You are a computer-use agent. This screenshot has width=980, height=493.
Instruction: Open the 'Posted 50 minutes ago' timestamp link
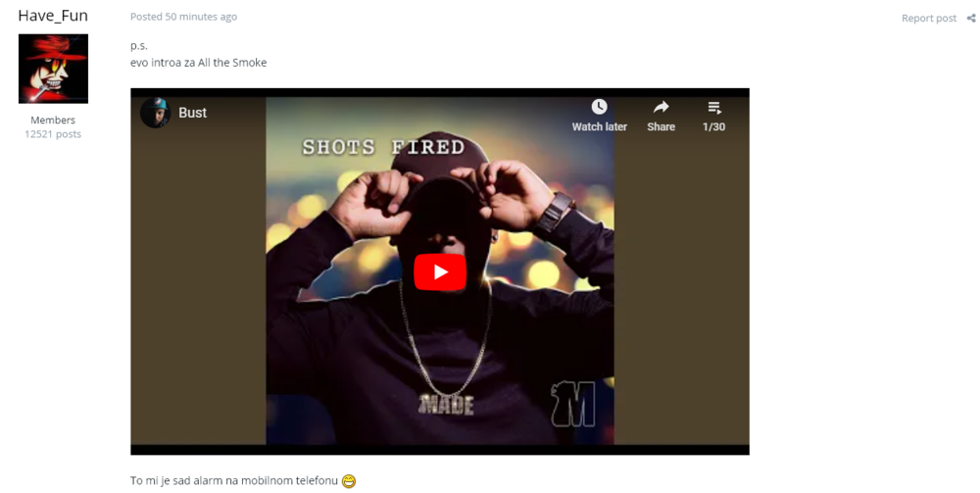click(x=184, y=17)
